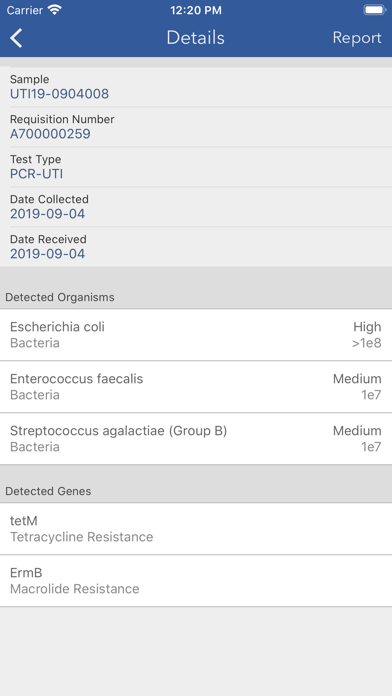Tap the Date Received value

48,254
